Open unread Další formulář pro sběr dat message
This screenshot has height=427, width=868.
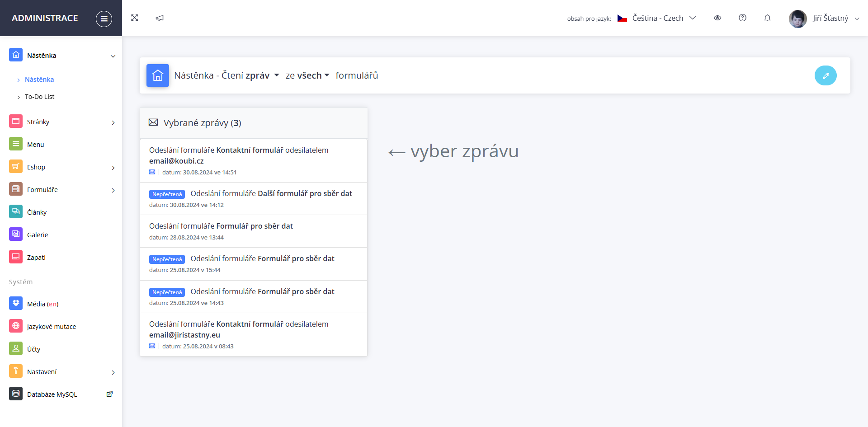tap(254, 199)
